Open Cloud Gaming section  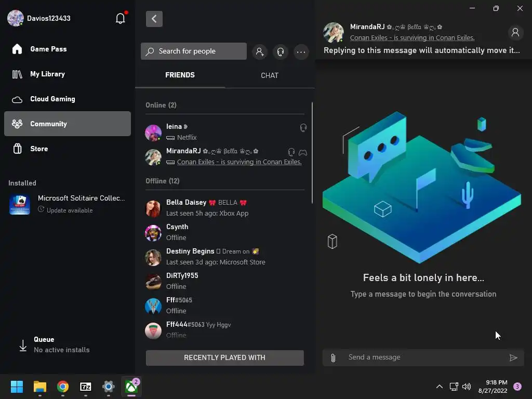coord(68,99)
